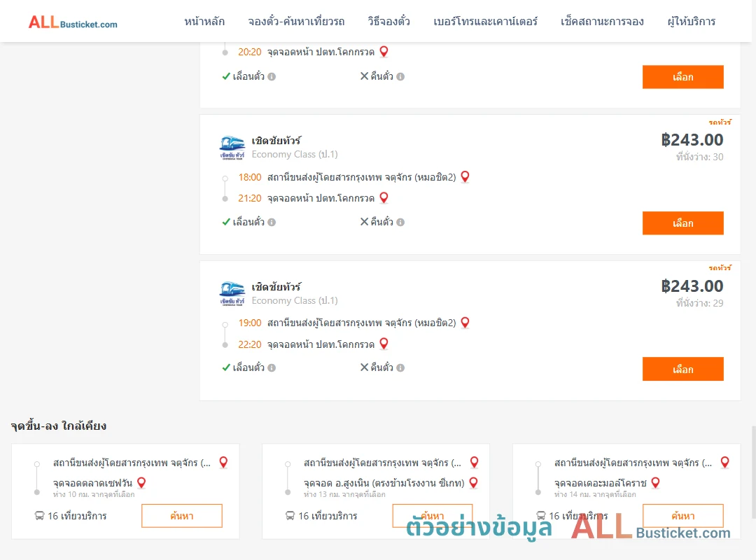This screenshot has height=560, width=756.
Task: Click bus icon in ตลาดเซฟวัน card
Action: [x=39, y=516]
